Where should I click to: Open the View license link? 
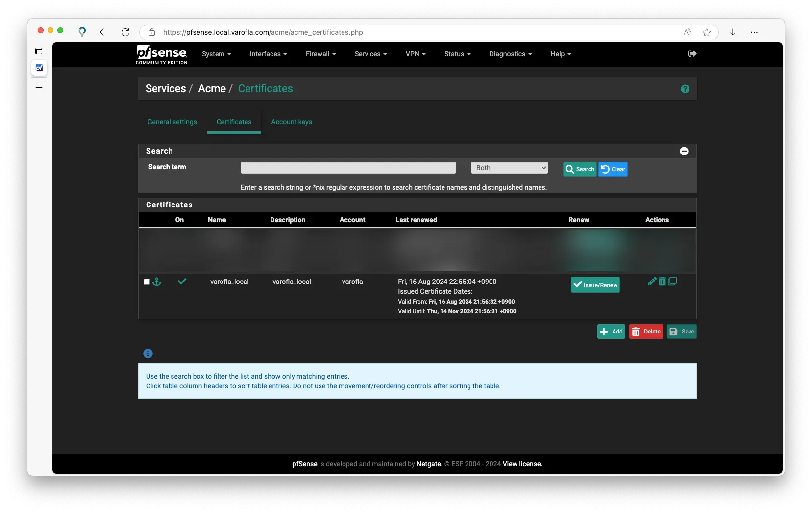click(522, 464)
